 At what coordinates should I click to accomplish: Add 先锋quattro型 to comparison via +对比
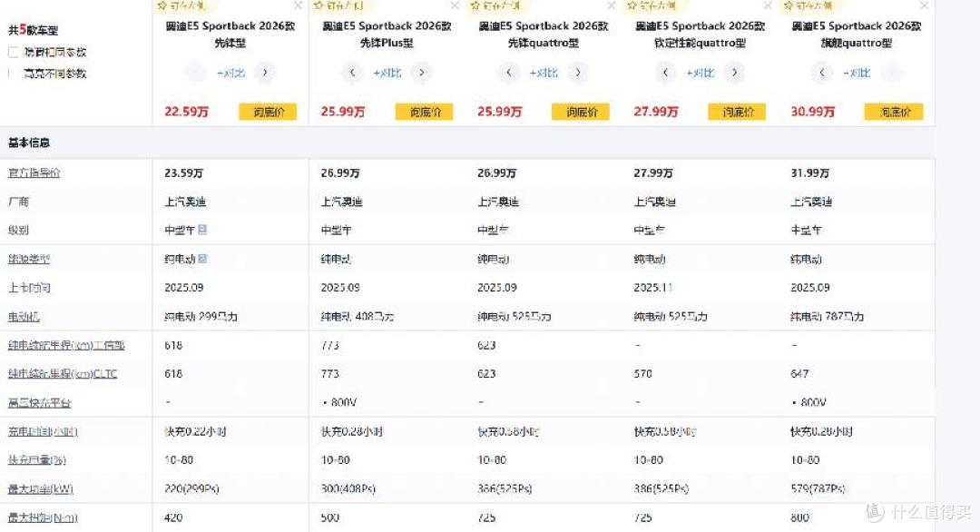coord(544,74)
